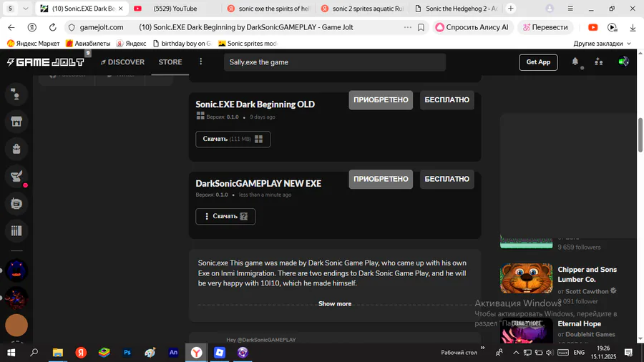Switch to the sonic 2 sprites aquatic tab
Screen dimensions: 644x362
[364, 8]
